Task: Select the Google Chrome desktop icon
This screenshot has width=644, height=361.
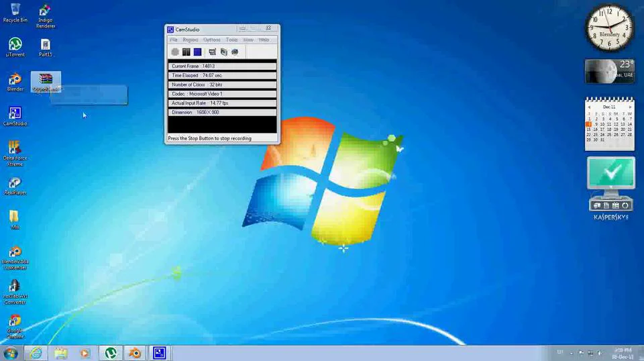Action: coord(15,327)
